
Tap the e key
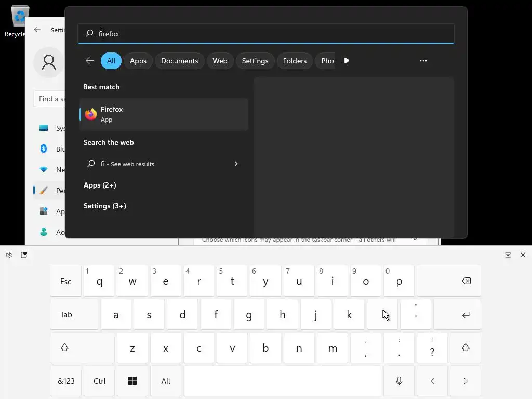(166, 281)
